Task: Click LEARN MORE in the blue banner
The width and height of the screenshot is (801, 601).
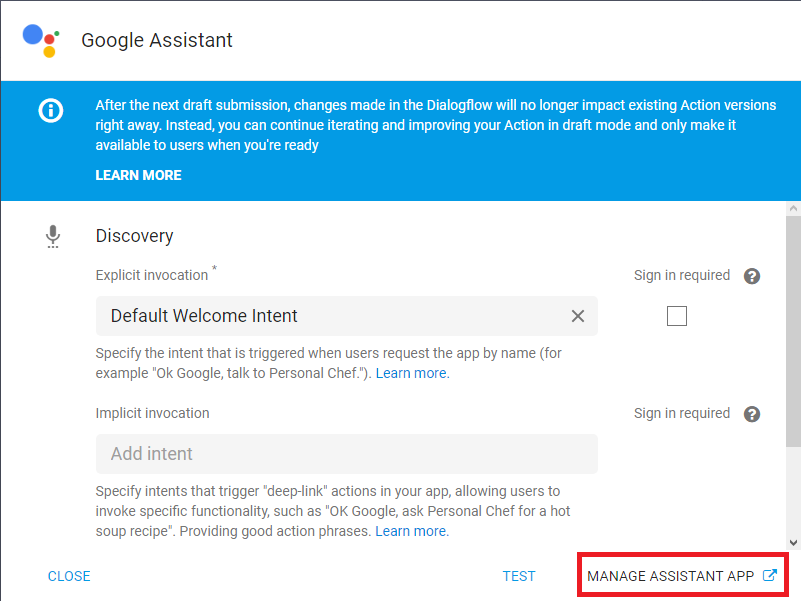Action: pos(138,175)
